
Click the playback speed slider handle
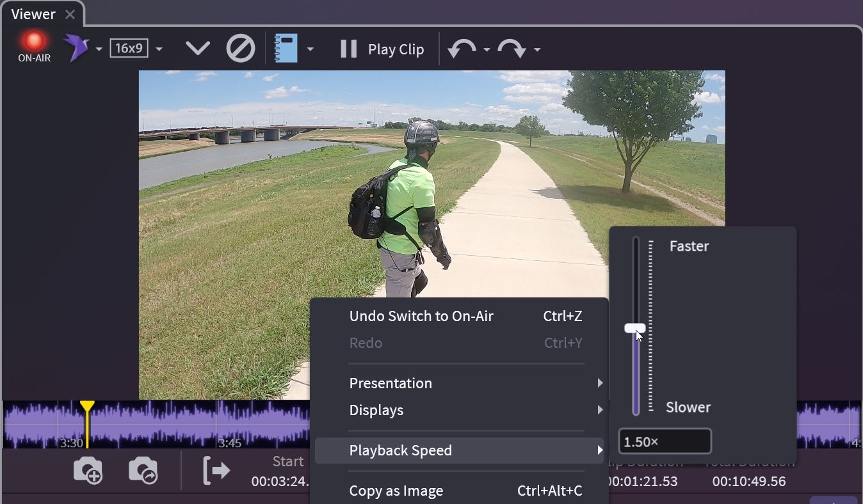tap(635, 328)
